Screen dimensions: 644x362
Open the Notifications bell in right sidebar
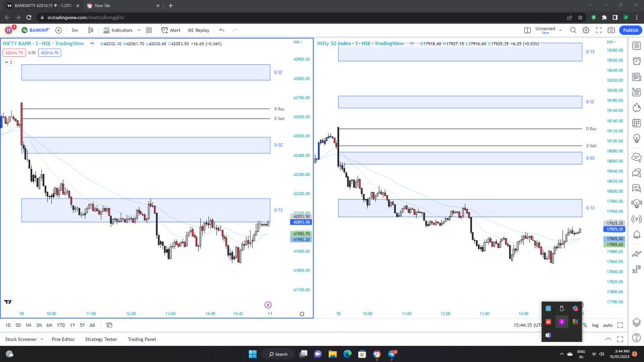637,235
